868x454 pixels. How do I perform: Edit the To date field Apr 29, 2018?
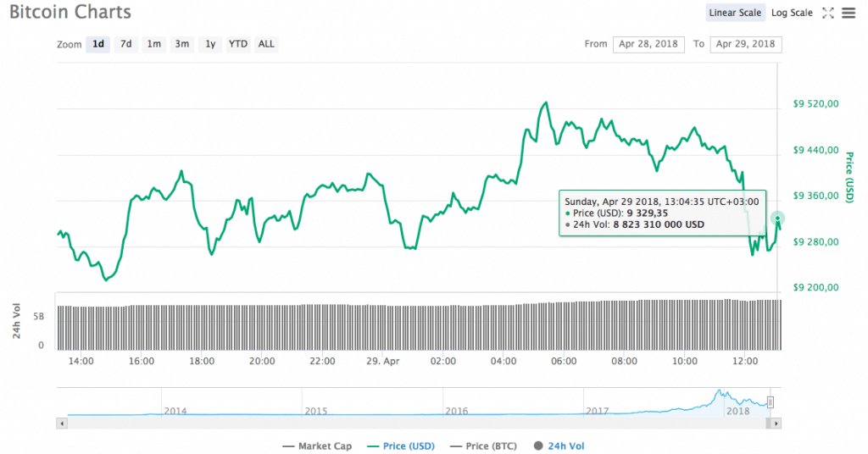click(x=746, y=44)
